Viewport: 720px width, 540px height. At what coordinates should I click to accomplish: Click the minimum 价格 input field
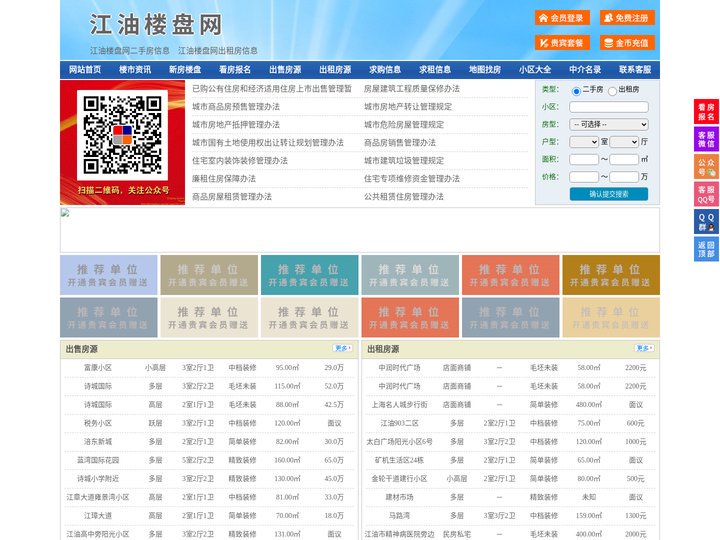tap(584, 177)
